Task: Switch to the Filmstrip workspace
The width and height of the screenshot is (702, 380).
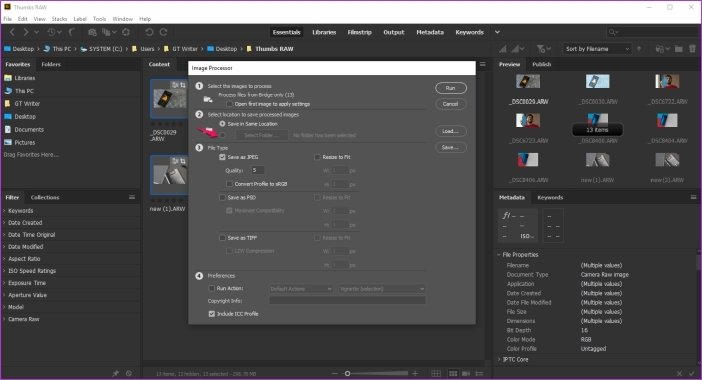Action: point(360,32)
